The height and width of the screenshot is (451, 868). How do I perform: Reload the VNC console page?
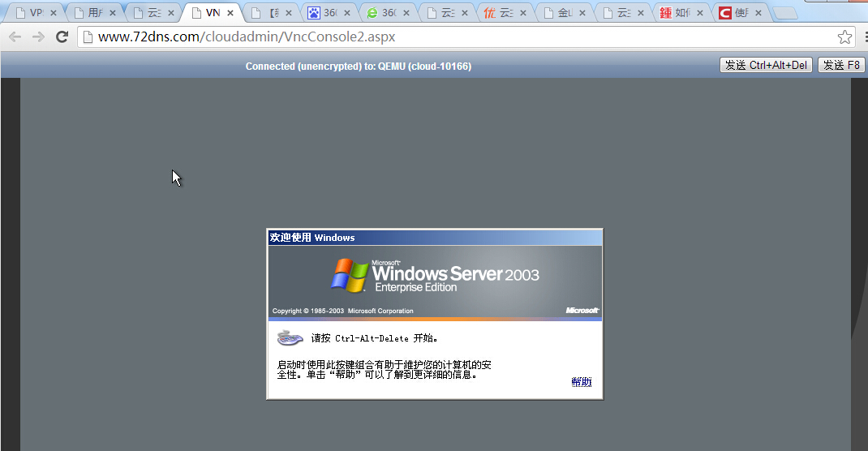(62, 37)
